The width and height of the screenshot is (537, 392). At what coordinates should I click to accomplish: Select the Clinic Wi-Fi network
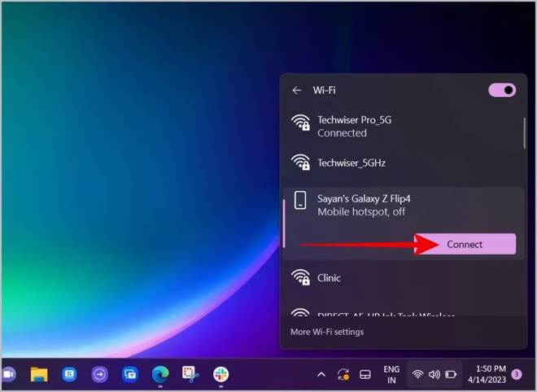pyautogui.click(x=404, y=277)
